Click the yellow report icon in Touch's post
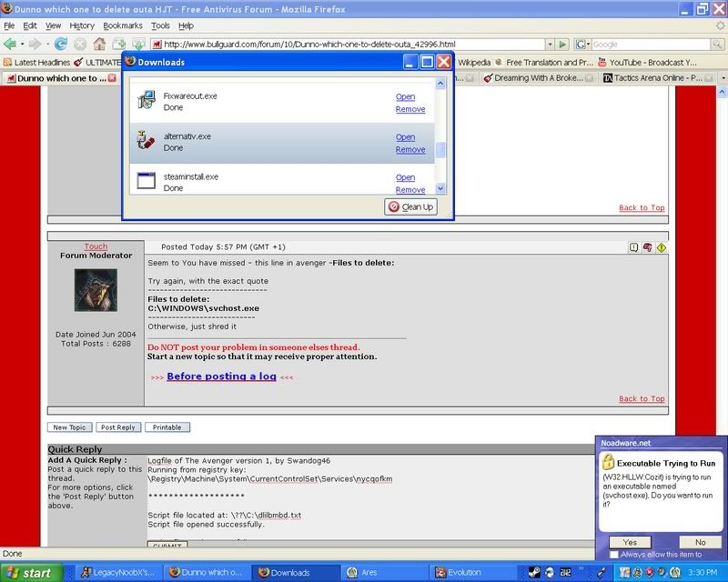The height and width of the screenshot is (582, 728). [x=662, y=247]
